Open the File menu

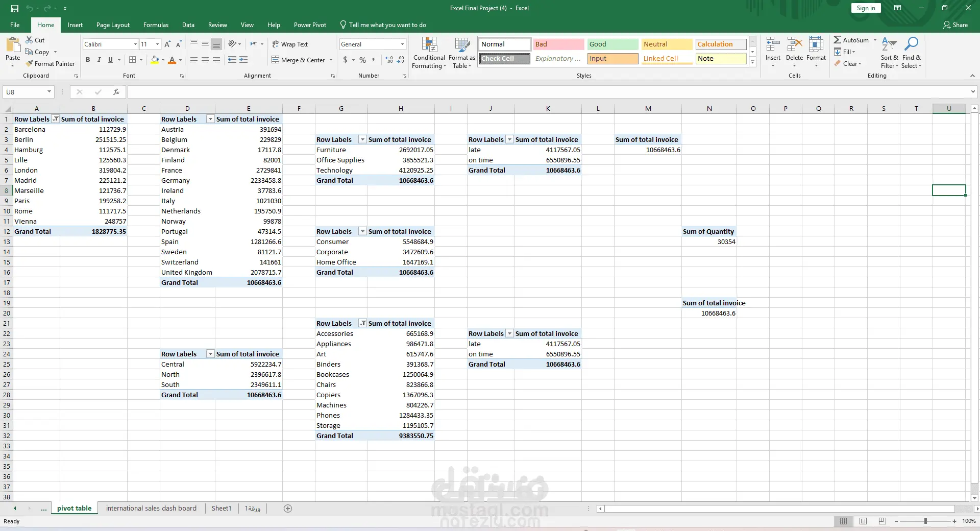15,25
